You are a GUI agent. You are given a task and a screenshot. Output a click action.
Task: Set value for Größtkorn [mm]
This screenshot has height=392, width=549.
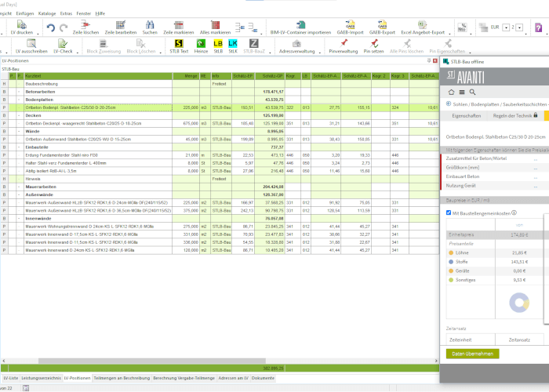click(536, 168)
